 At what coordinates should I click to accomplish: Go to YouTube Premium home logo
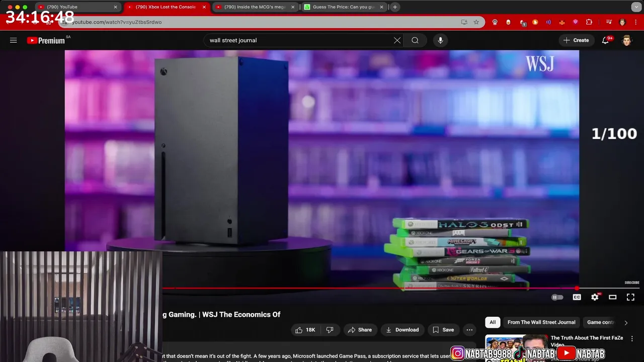[x=46, y=40]
